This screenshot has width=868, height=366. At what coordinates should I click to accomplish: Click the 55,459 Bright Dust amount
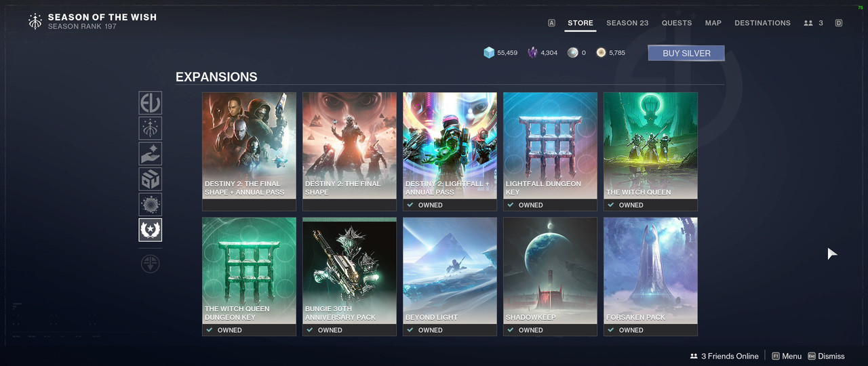507,53
